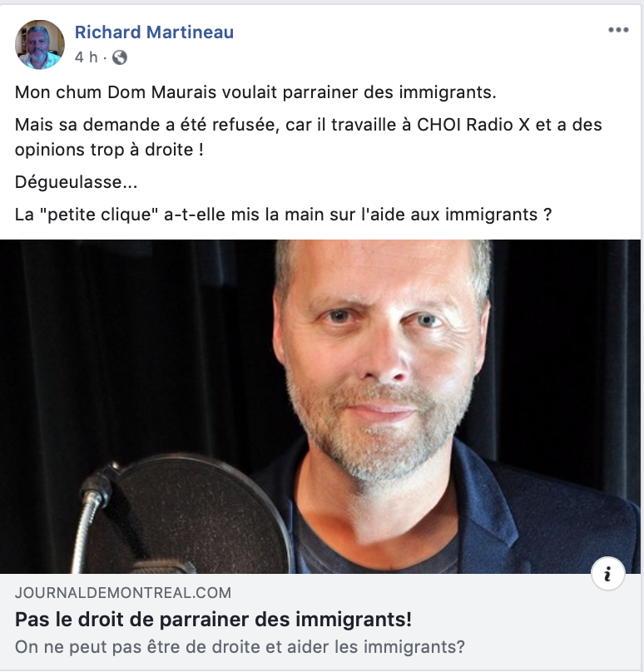This screenshot has width=644, height=672.
Task: Click the '4 h' post timestamp
Action: click(87, 57)
